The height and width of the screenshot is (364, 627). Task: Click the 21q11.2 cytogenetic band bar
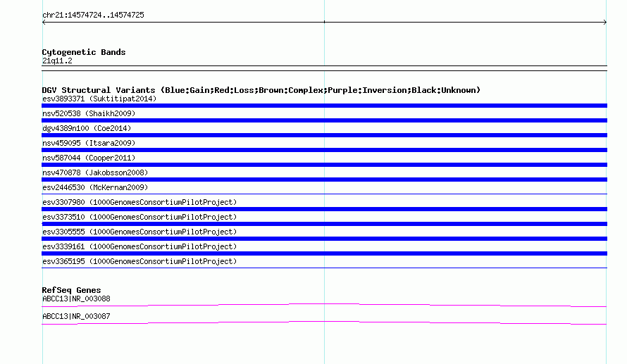pos(324,68)
